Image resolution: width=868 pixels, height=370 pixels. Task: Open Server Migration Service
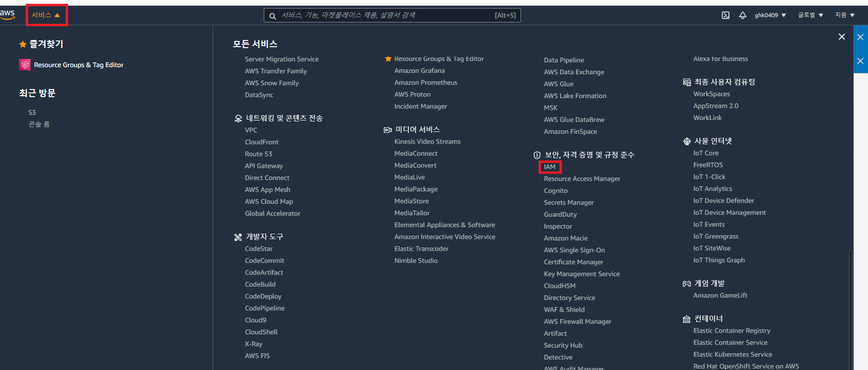282,59
